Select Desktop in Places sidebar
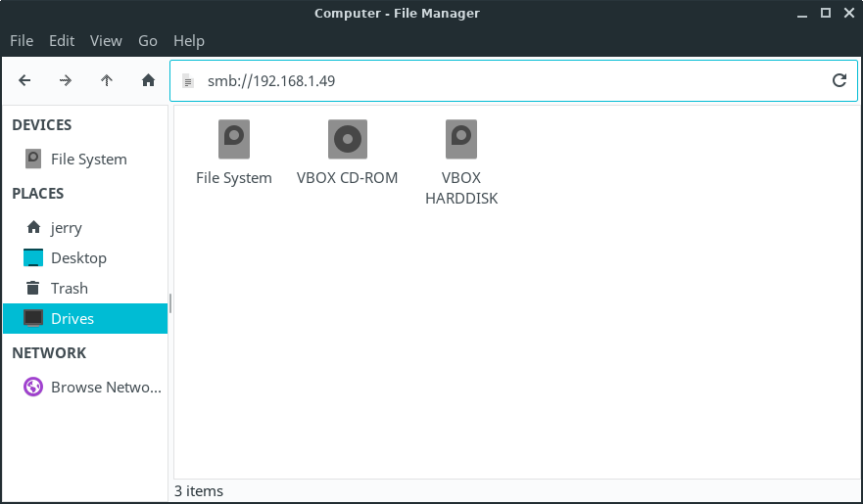Image resolution: width=863 pixels, height=504 pixels. (x=78, y=258)
